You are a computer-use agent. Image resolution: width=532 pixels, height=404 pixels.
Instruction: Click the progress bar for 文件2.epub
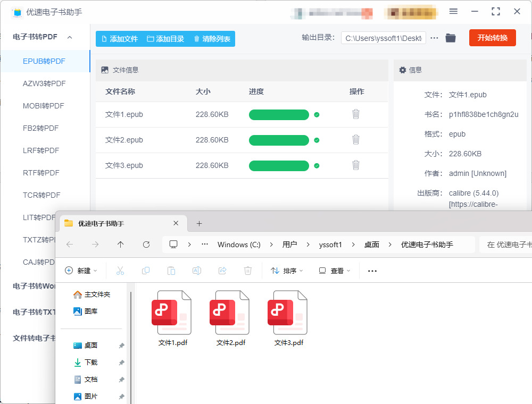click(x=279, y=140)
